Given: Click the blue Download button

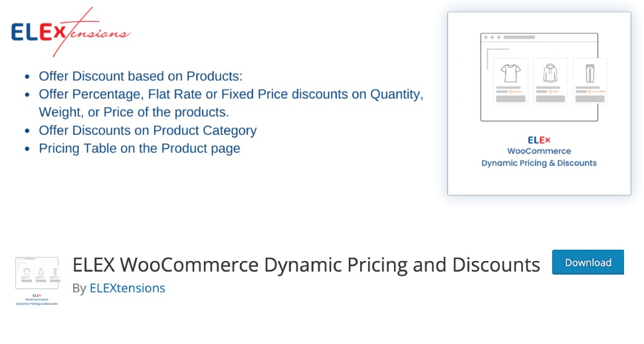Looking at the screenshot, I should [x=588, y=262].
